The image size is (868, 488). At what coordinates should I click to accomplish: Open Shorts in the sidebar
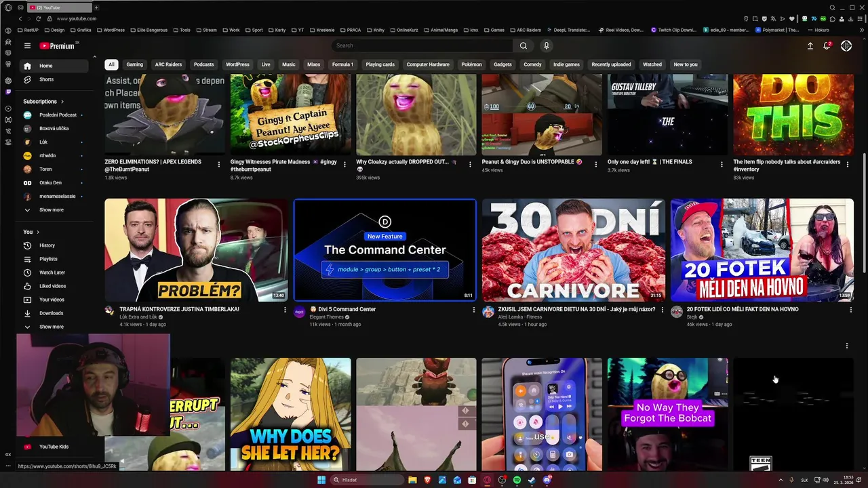[54, 79]
